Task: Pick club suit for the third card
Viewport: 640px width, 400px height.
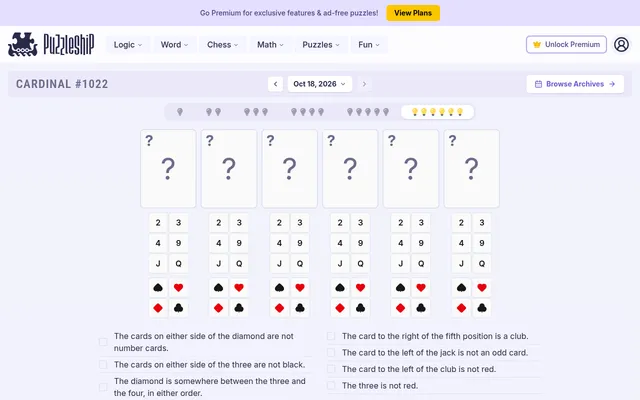Action: pyautogui.click(x=300, y=308)
